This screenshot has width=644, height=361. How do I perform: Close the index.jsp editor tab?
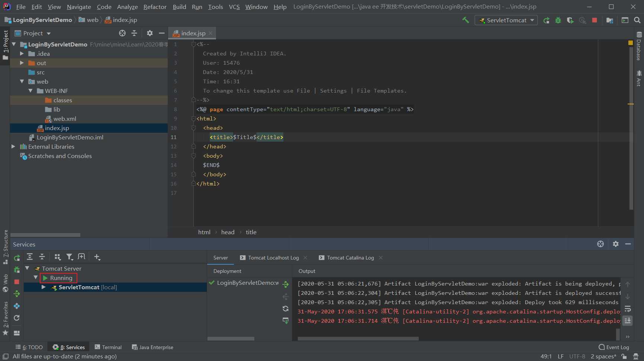[210, 33]
